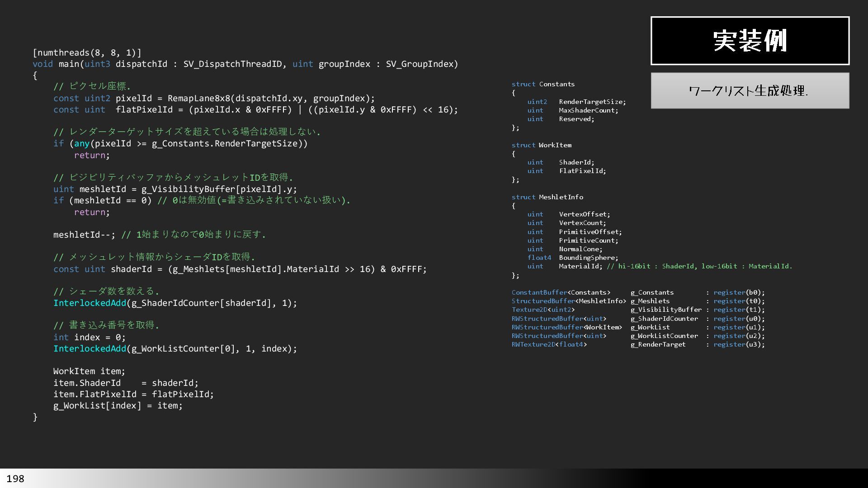The height and width of the screenshot is (488, 868).
Task: Click the if (meshletId == 0) line
Action: pyautogui.click(x=202, y=201)
